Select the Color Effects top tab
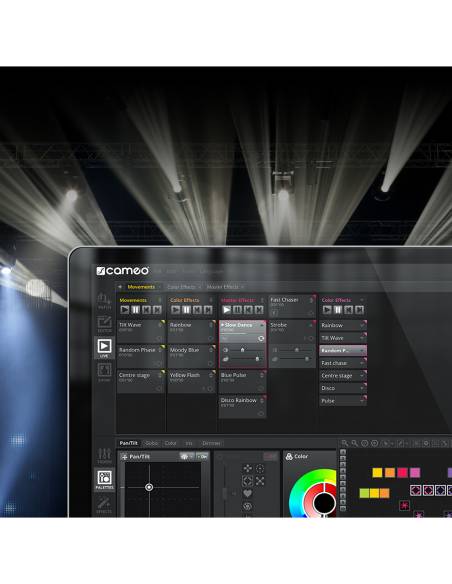 [x=181, y=287]
